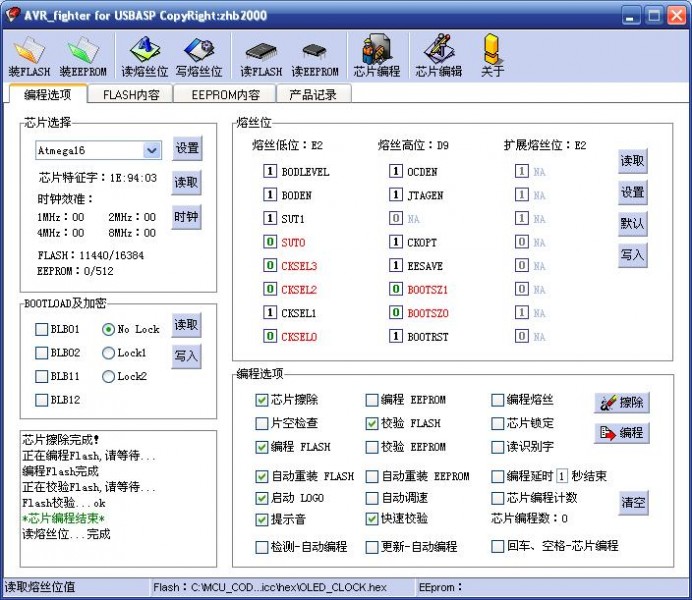Switch to the 产品记录 tab
Image resolution: width=692 pixels, height=600 pixels.
(x=313, y=95)
